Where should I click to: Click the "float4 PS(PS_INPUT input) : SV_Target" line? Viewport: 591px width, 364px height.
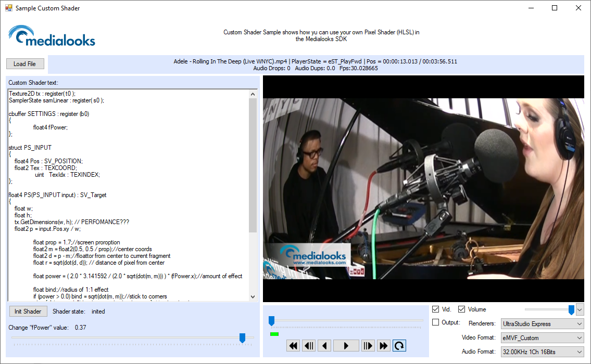tap(58, 195)
